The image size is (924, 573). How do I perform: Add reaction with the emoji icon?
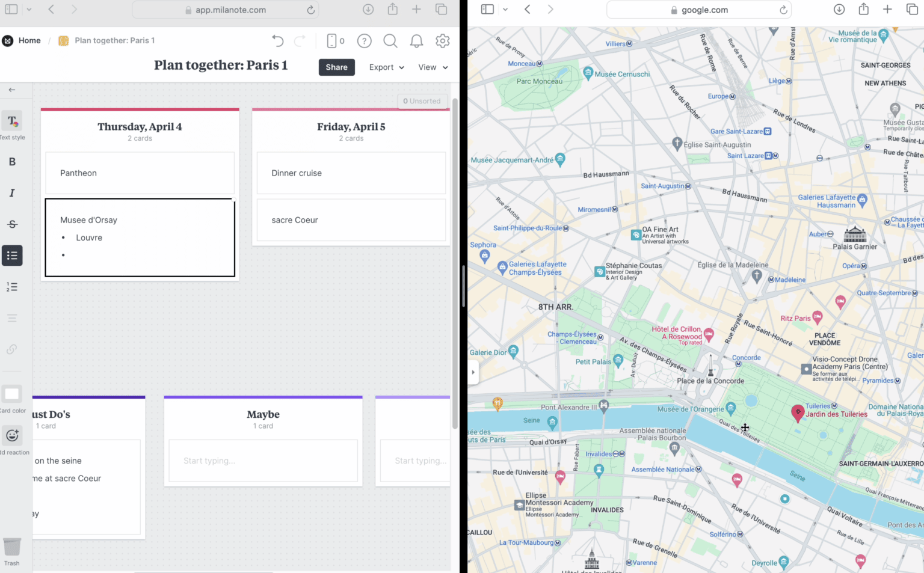coord(12,435)
